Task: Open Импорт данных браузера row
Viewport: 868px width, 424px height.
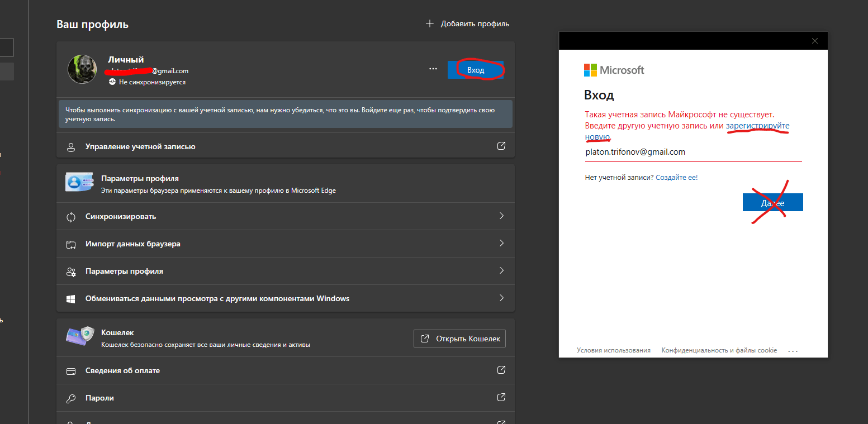Action: tap(286, 244)
